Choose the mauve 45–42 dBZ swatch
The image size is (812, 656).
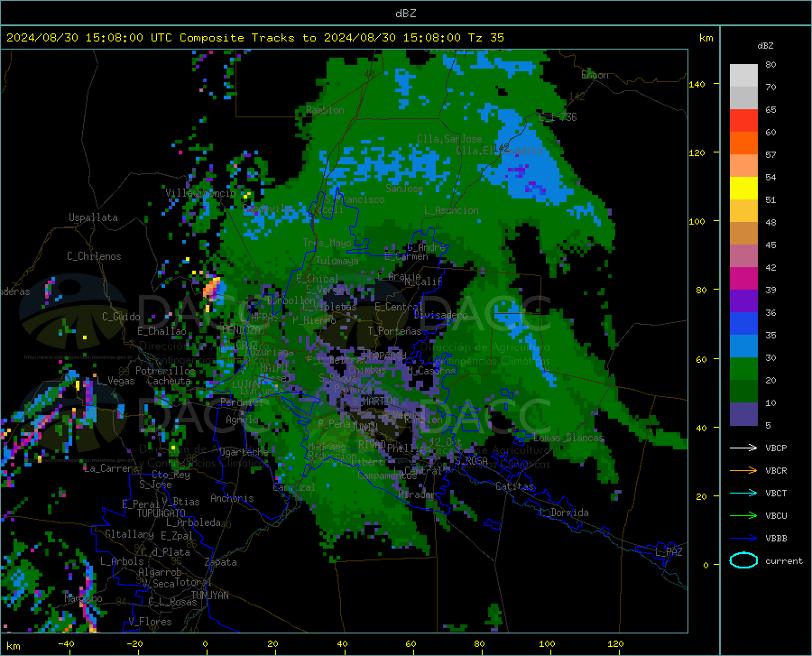[743, 256]
